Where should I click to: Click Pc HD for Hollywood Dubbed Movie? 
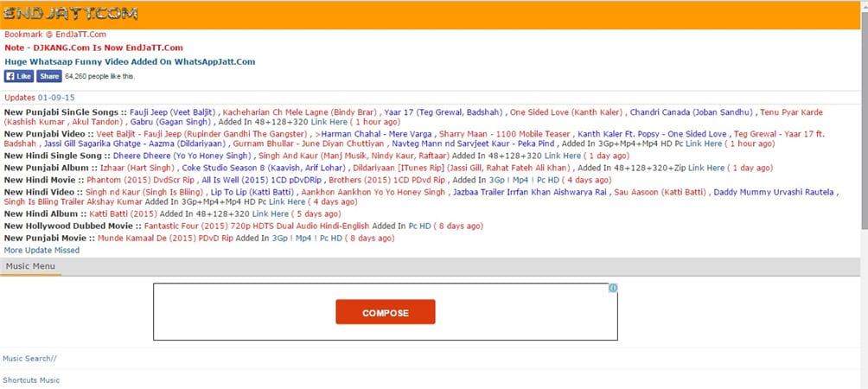(x=419, y=226)
